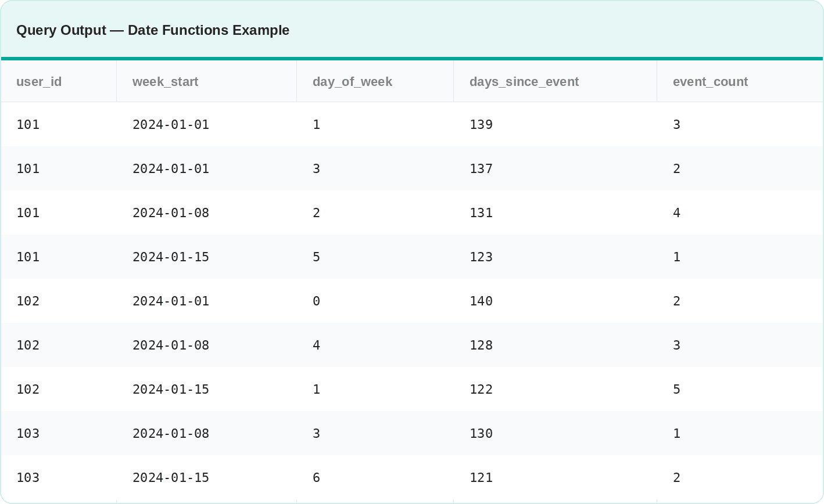Click user_id 101 in the row with 123
The image size is (824, 504).
coord(28,257)
